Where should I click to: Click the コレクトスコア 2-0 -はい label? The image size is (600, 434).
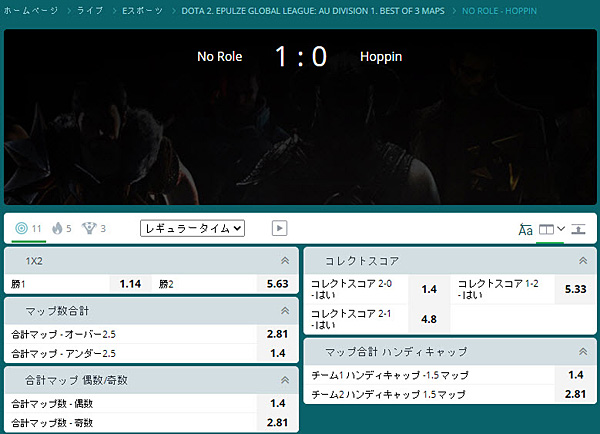[x=351, y=289]
